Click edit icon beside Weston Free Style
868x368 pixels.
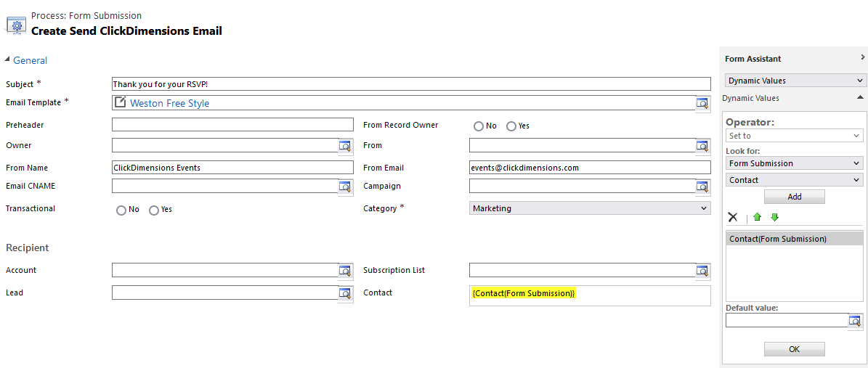(120, 102)
